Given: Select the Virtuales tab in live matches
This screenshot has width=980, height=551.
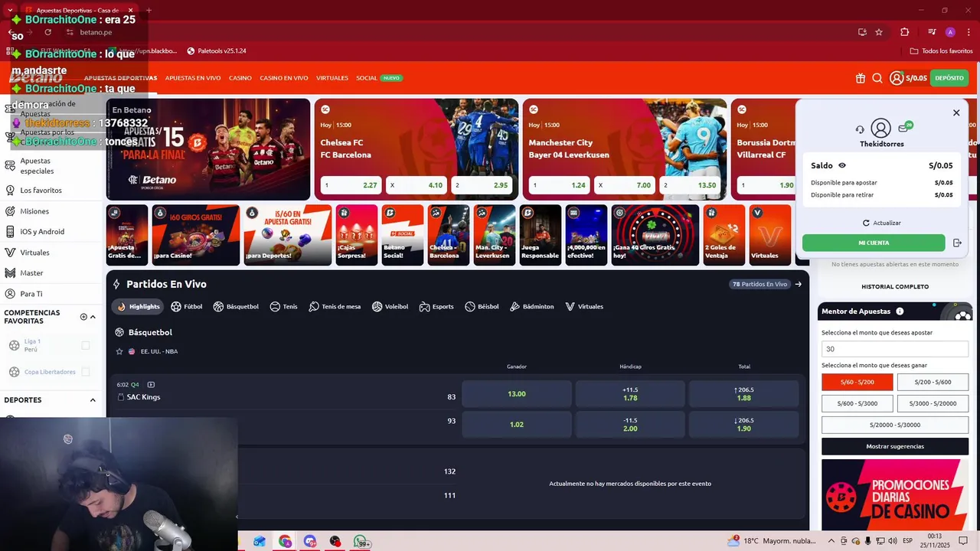Looking at the screenshot, I should (584, 306).
